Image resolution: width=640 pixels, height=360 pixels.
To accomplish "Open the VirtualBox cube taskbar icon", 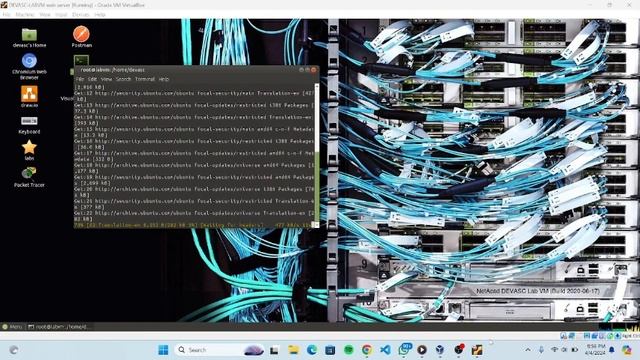I will coord(440,350).
